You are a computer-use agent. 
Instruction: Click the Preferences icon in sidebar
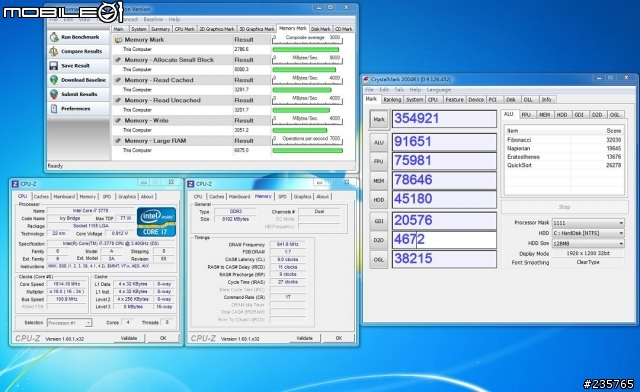(x=54, y=109)
